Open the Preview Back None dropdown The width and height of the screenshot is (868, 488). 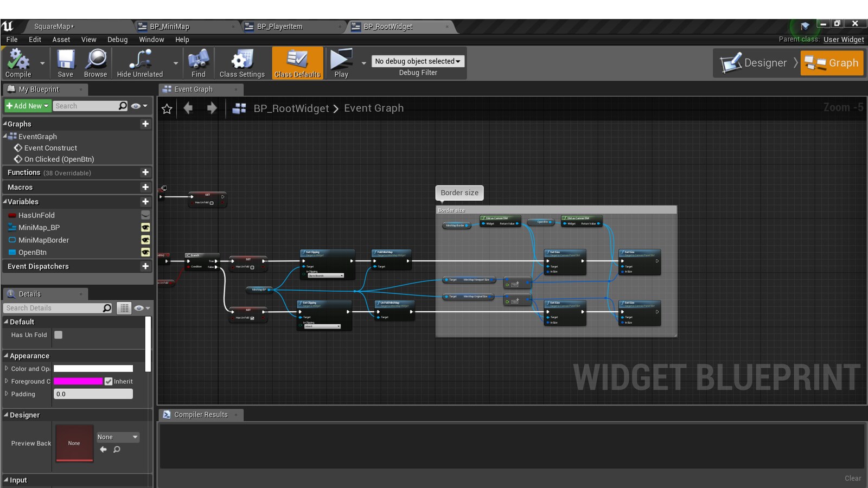[x=117, y=437]
